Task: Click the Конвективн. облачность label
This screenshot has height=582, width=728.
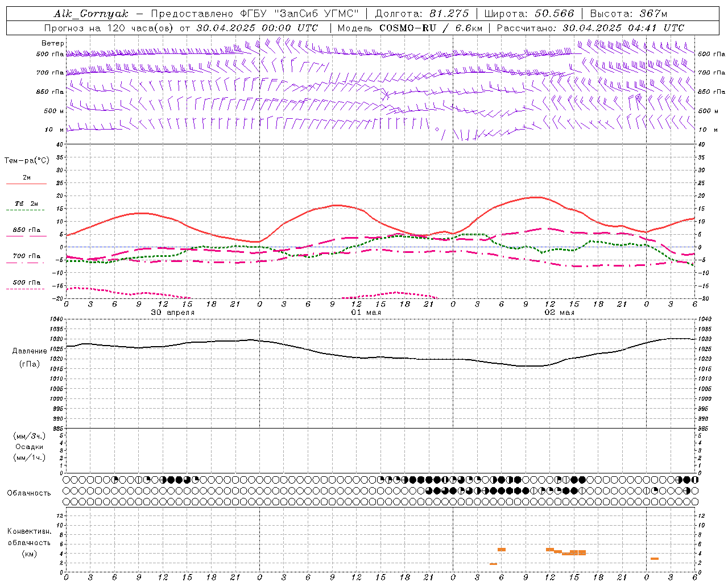Action: pyautogui.click(x=30, y=537)
